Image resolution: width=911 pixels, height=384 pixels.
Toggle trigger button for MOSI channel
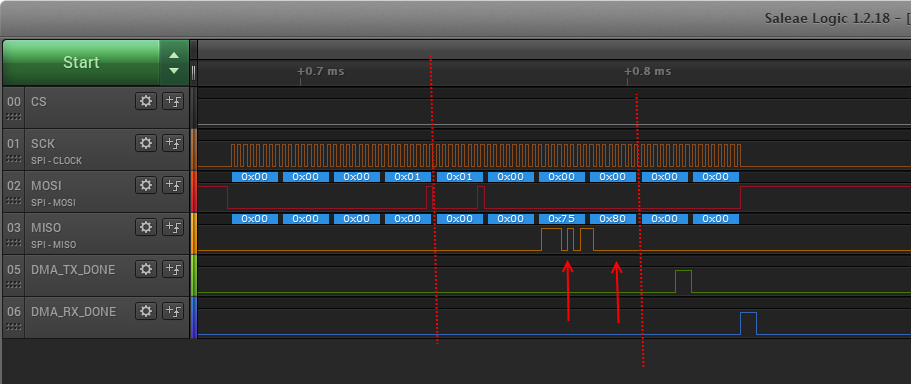[x=173, y=185]
